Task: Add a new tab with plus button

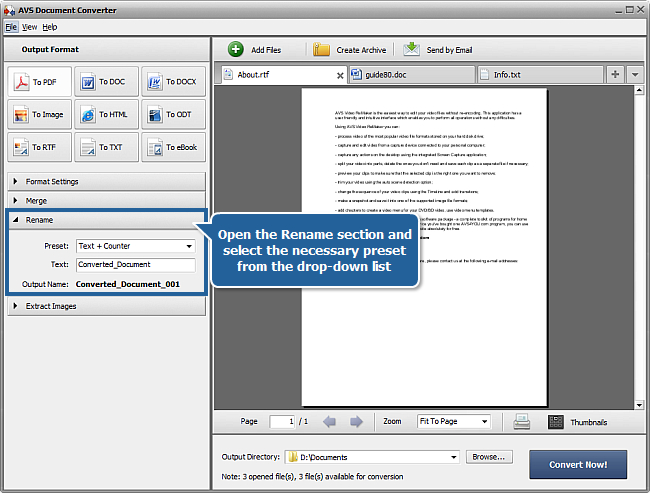Action: (x=615, y=74)
